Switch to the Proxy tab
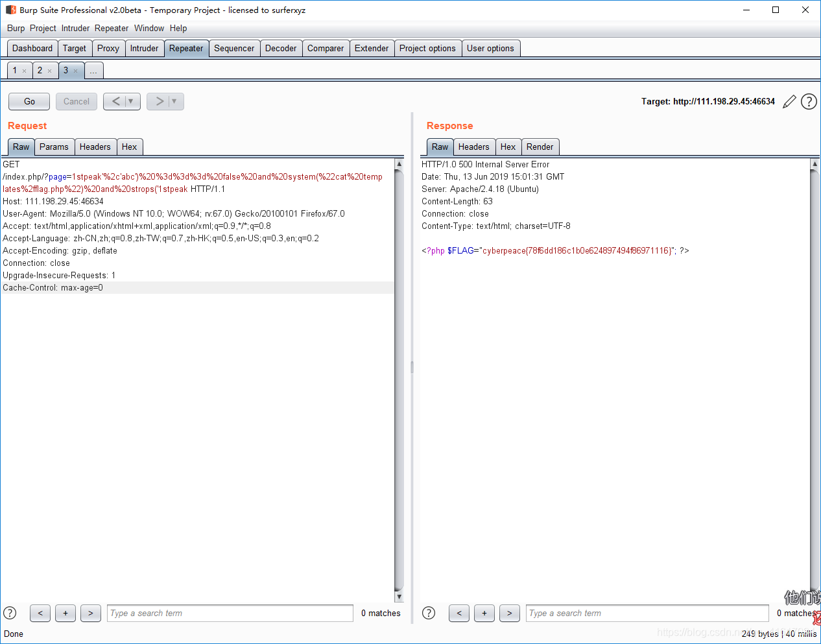Viewport: 821px width, 644px height. (x=108, y=48)
